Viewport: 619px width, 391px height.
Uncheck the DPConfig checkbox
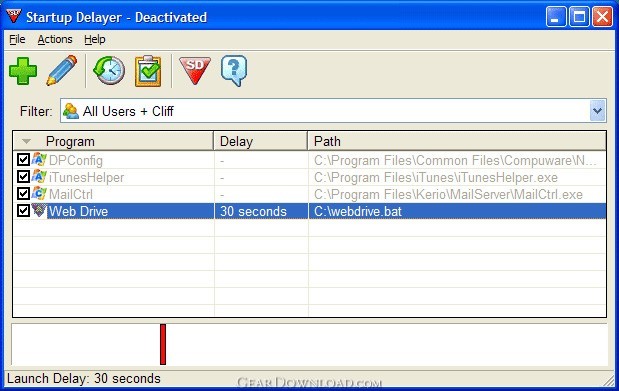pyautogui.click(x=23, y=160)
